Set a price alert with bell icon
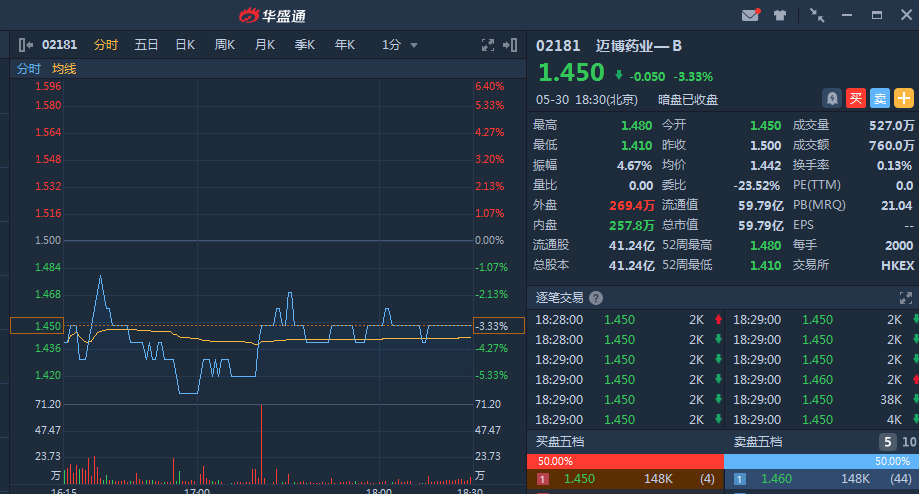Screen dimensions: 919x494 (x=831, y=98)
